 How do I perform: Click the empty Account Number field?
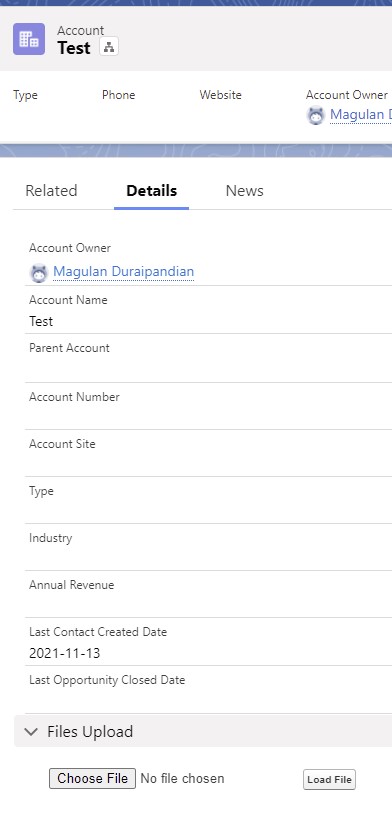pyautogui.click(x=208, y=417)
